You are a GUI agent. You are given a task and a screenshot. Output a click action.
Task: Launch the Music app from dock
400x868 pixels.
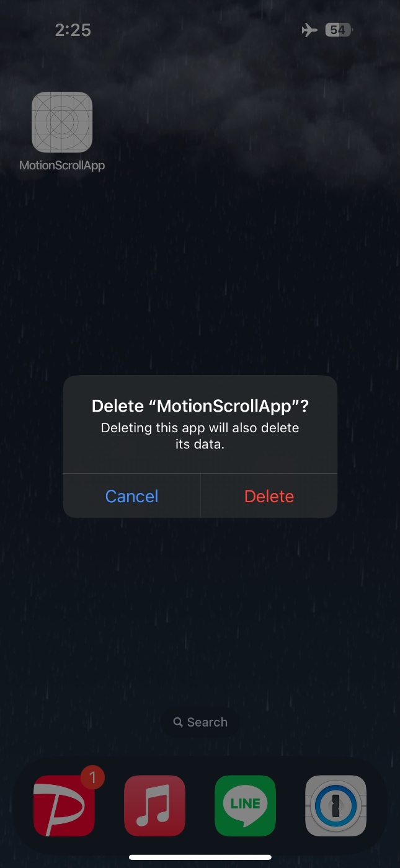154,805
